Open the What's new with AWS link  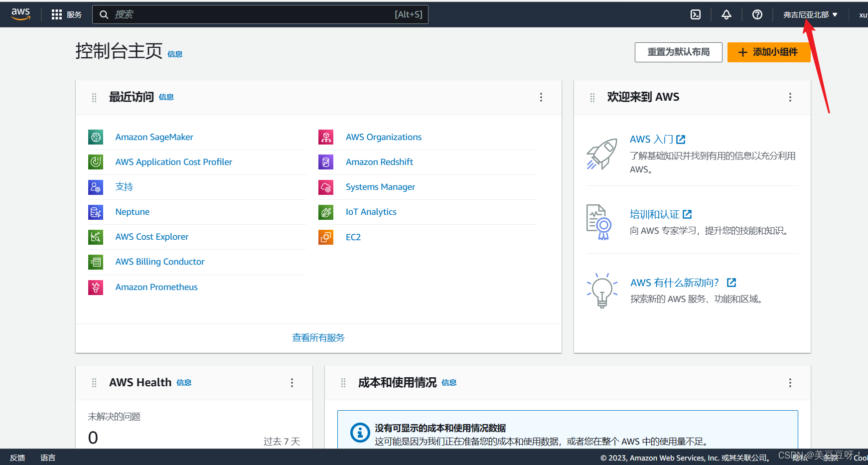point(683,283)
